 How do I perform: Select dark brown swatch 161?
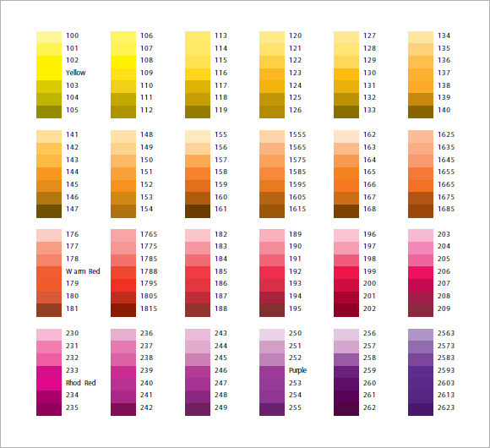pyautogui.click(x=198, y=211)
